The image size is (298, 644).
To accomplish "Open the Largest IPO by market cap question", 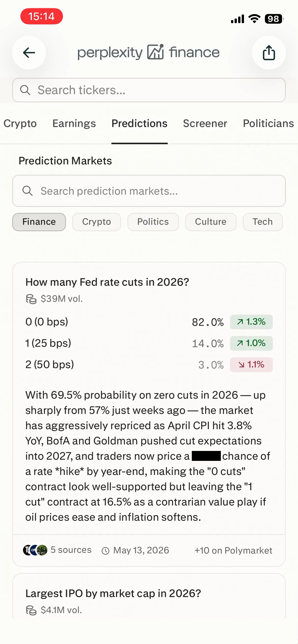I will 113,593.
